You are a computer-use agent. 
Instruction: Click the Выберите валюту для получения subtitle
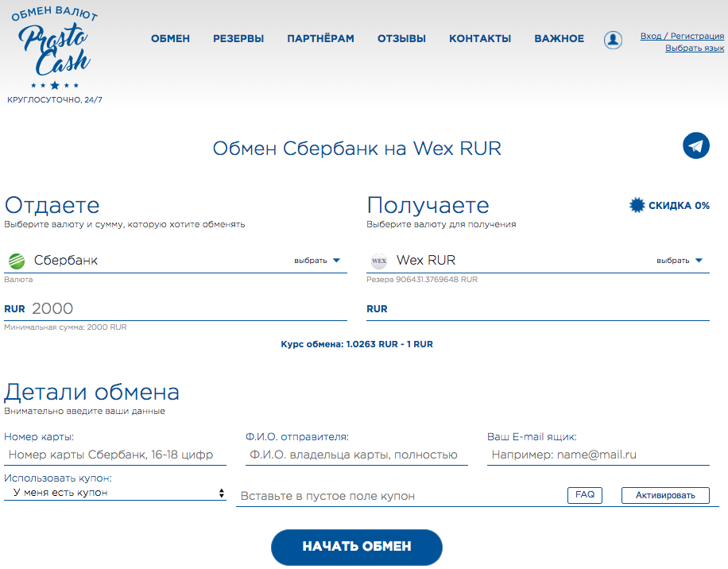442,225
